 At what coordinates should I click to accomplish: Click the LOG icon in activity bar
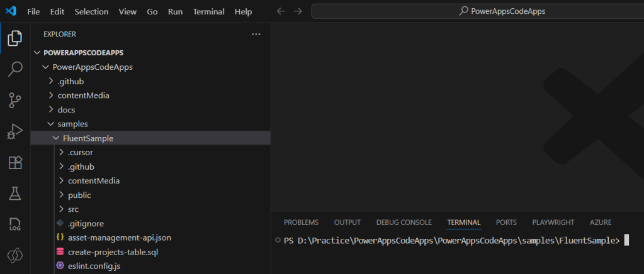(x=14, y=224)
